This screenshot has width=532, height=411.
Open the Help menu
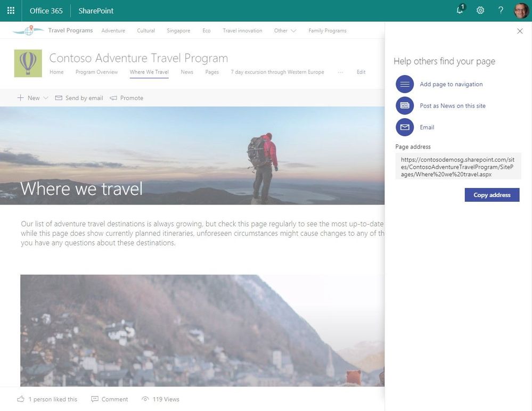[x=500, y=10]
